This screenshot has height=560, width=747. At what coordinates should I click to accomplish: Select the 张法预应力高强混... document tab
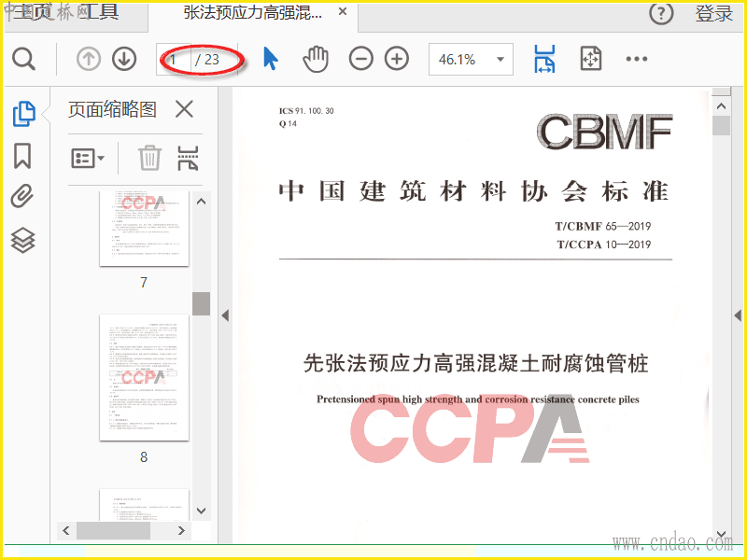point(252,13)
